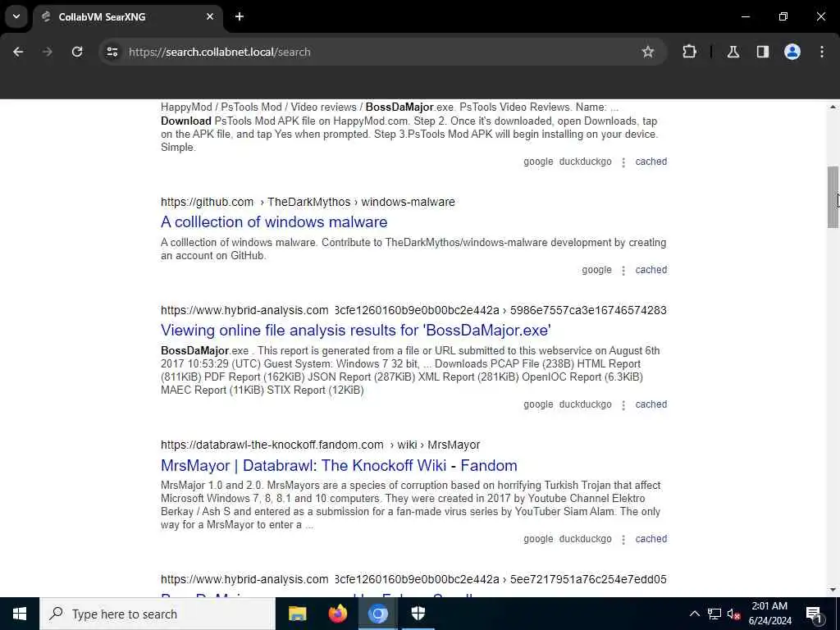Open the Extensions puzzle icon
This screenshot has width=840, height=630.
[689, 52]
